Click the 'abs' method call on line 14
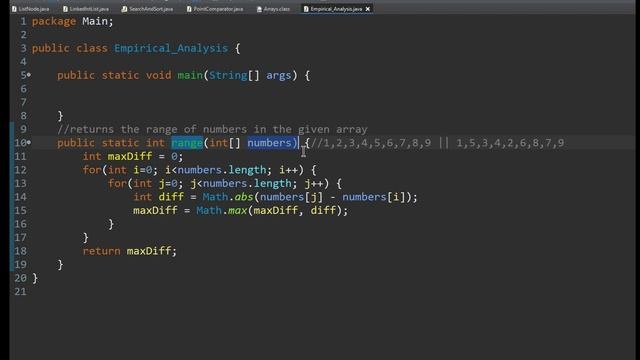This screenshot has height=360, width=640. click(x=244, y=197)
